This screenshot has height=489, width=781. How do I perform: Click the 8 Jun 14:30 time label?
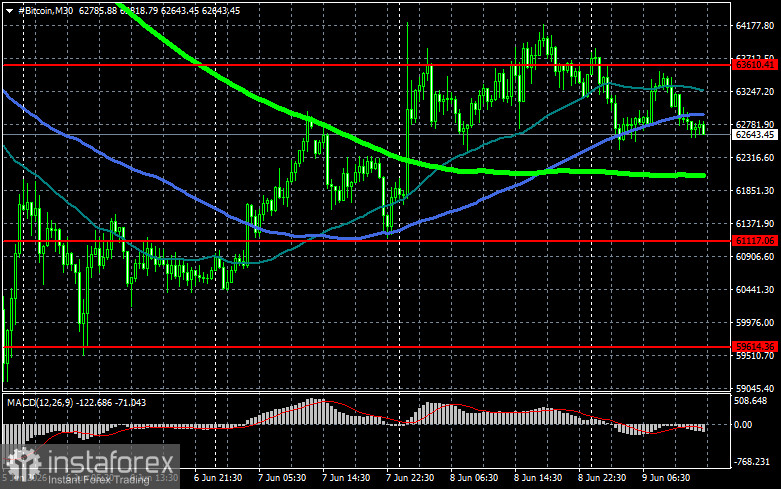click(538, 478)
